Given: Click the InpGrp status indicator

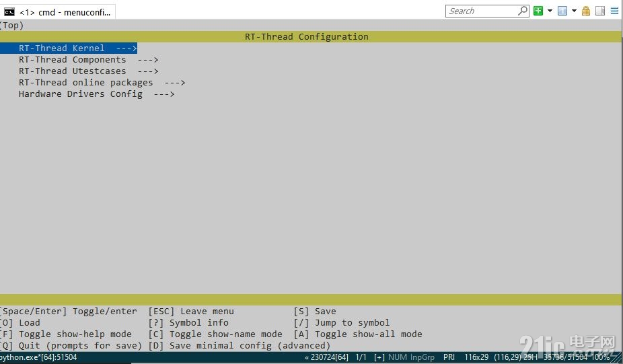Looking at the screenshot, I should point(423,357).
